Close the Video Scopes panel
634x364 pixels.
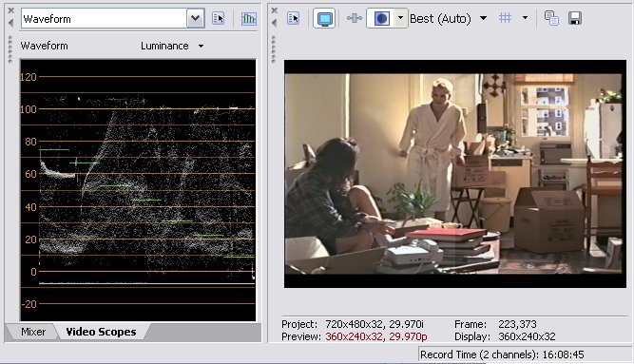click(10, 10)
